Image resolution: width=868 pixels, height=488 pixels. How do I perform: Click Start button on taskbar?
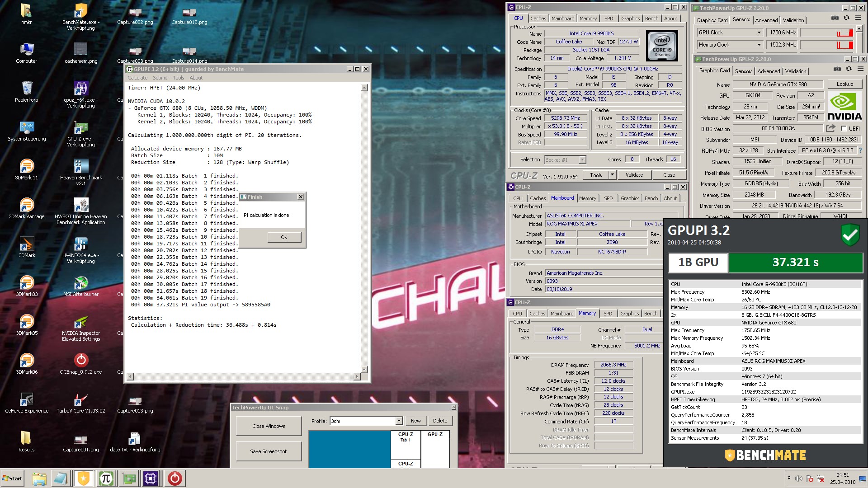click(13, 478)
